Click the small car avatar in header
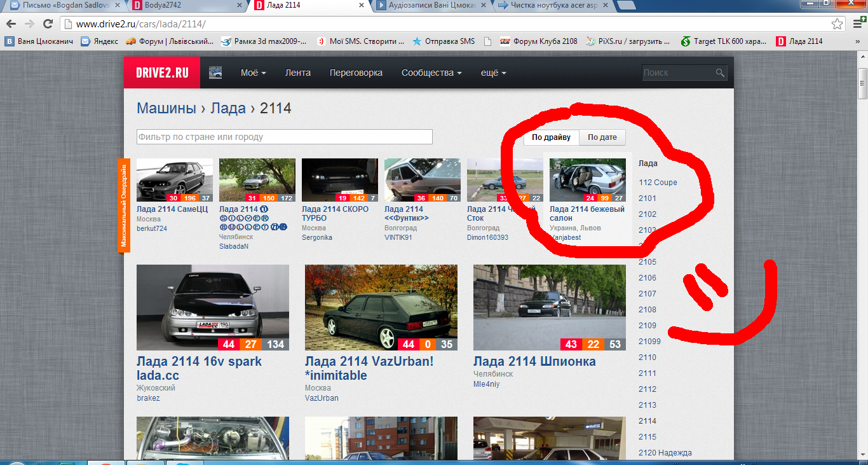The height and width of the screenshot is (465, 868). click(215, 73)
